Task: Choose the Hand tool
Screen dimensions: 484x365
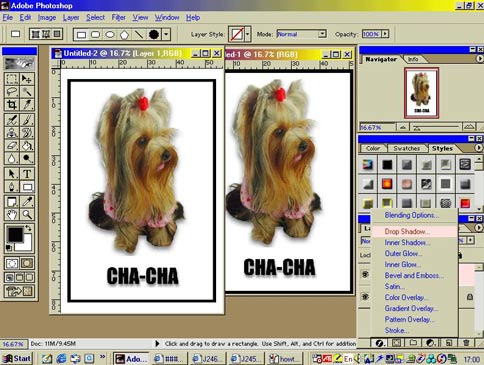Action: [x=12, y=215]
